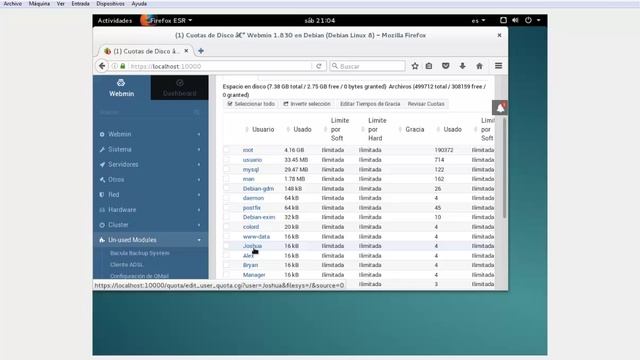Expand the Cluster sidebar category
This screenshot has height=360, width=640.
coord(151,225)
